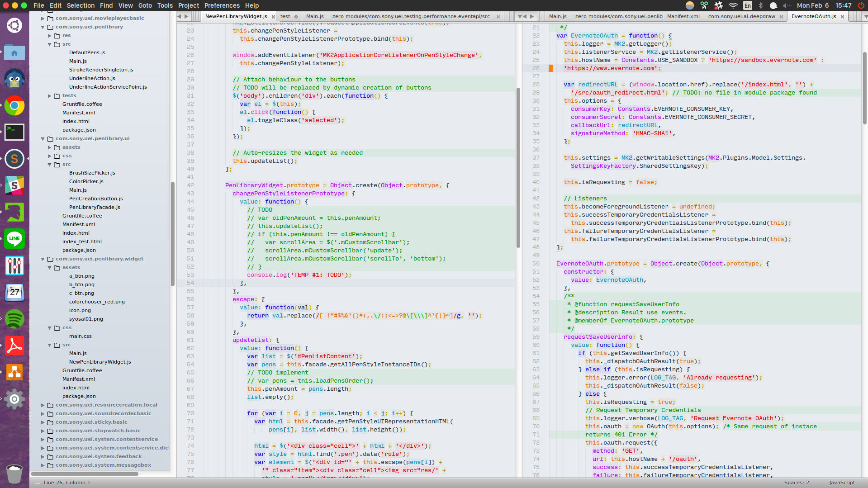
Task: Launch Terminal from the dock
Action: pos(14,132)
